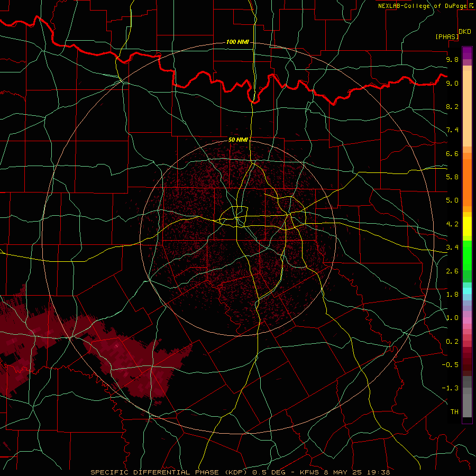Click the DKD label above legend
476x476 pixels.
tap(465, 32)
